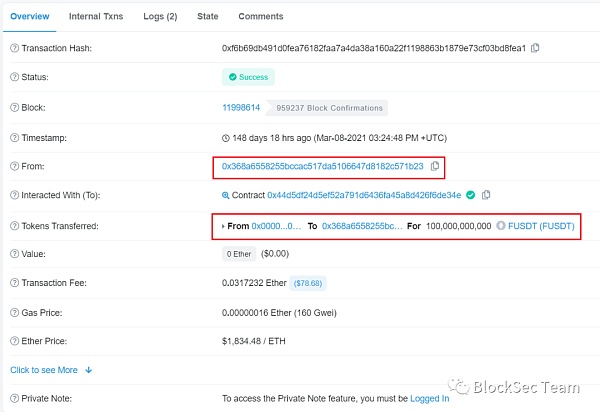Screen dimensions: 600x412
Task: Open the Logs (2) tab
Action: (x=160, y=17)
